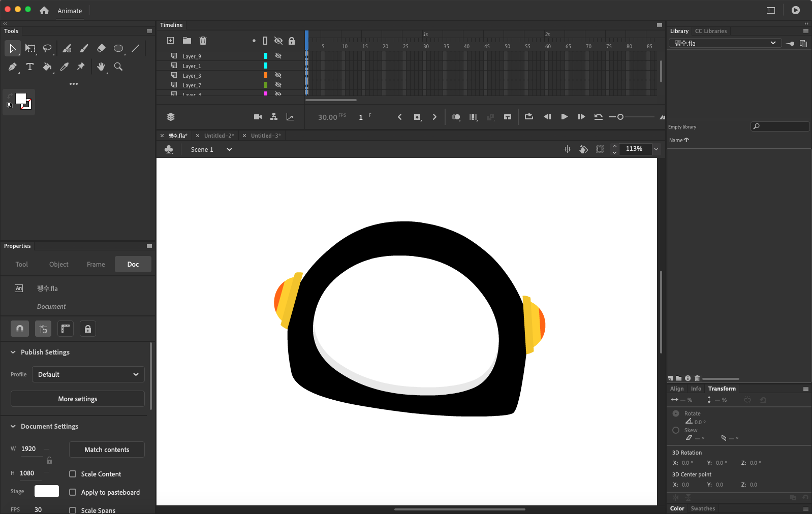
Task: Select the Oval tool
Action: [x=118, y=48]
